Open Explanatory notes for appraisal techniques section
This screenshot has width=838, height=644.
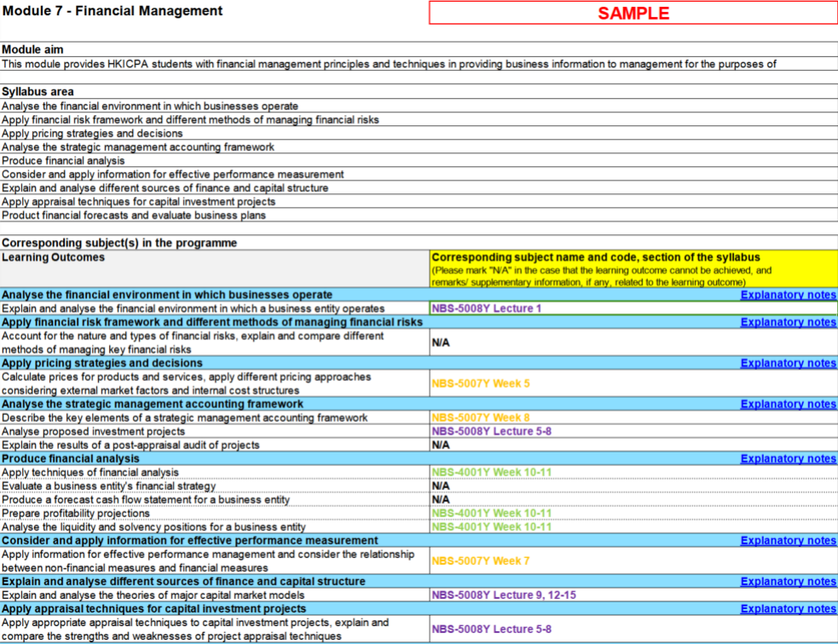click(788, 608)
